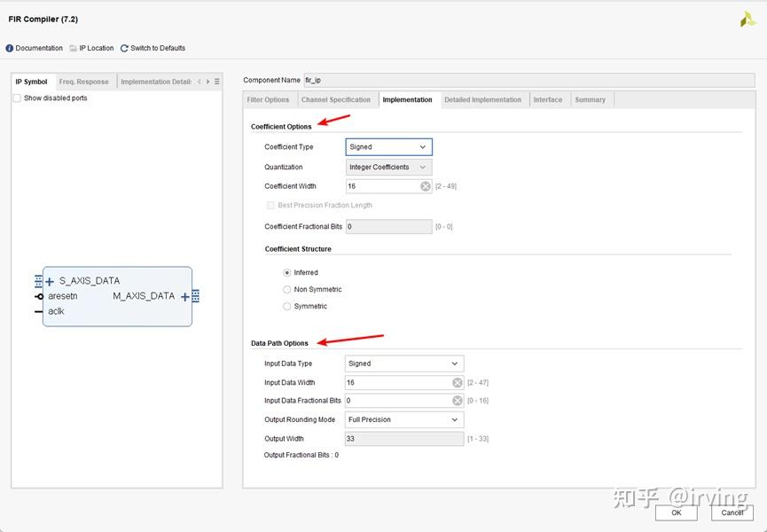Expand the S_AXIS_DATA port plus icon
767x532 pixels.
50,282
